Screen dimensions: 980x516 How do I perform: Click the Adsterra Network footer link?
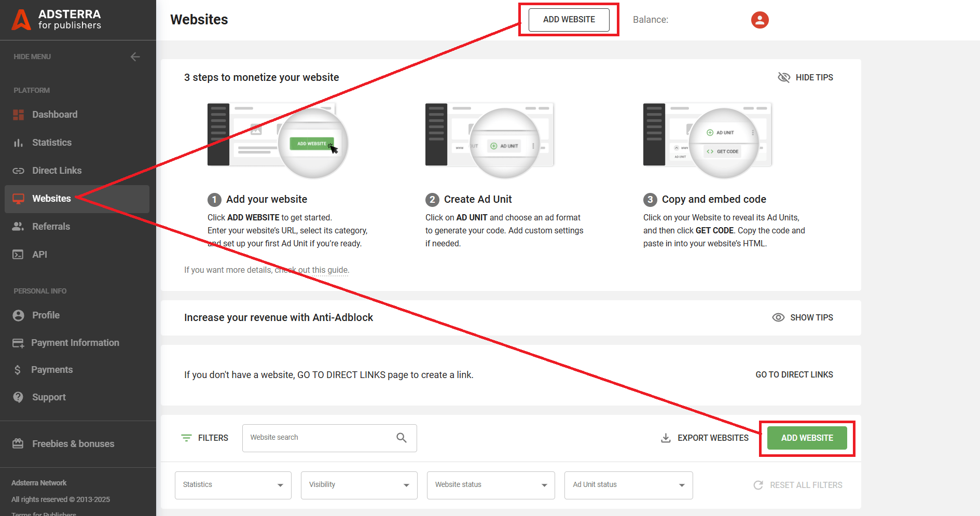(x=39, y=483)
